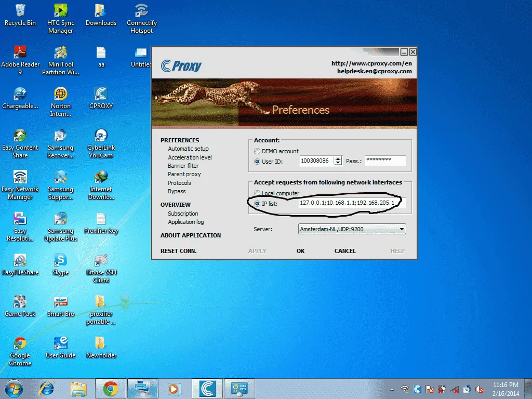Open Banner filter settings
Viewport: 532px width, 399px height.
click(x=183, y=166)
